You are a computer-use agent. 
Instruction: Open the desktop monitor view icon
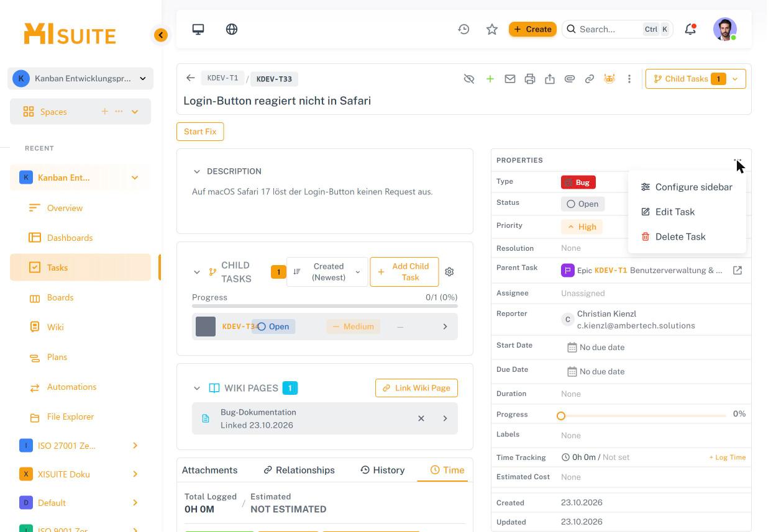tap(198, 29)
